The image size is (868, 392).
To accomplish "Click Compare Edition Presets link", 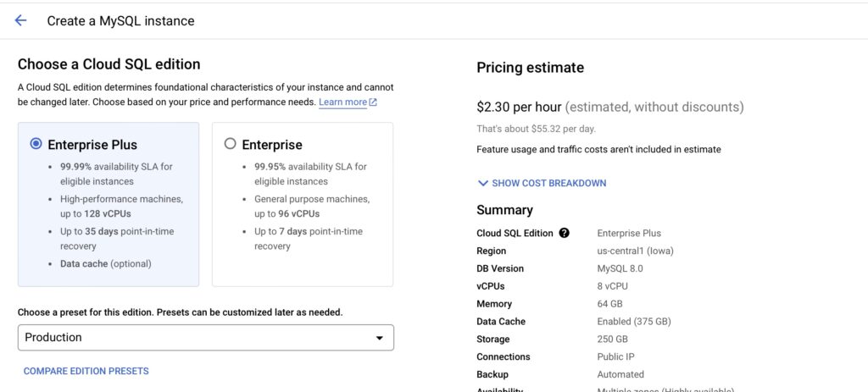I will (x=86, y=371).
